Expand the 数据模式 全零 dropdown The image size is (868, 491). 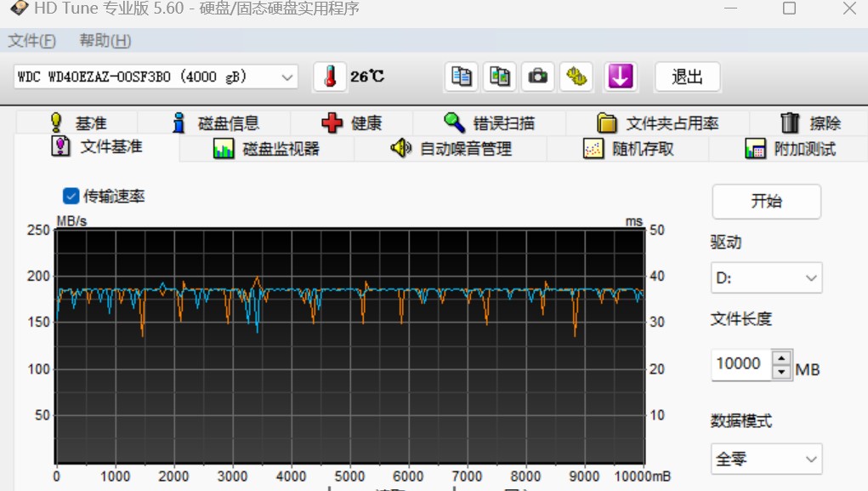[x=766, y=459]
